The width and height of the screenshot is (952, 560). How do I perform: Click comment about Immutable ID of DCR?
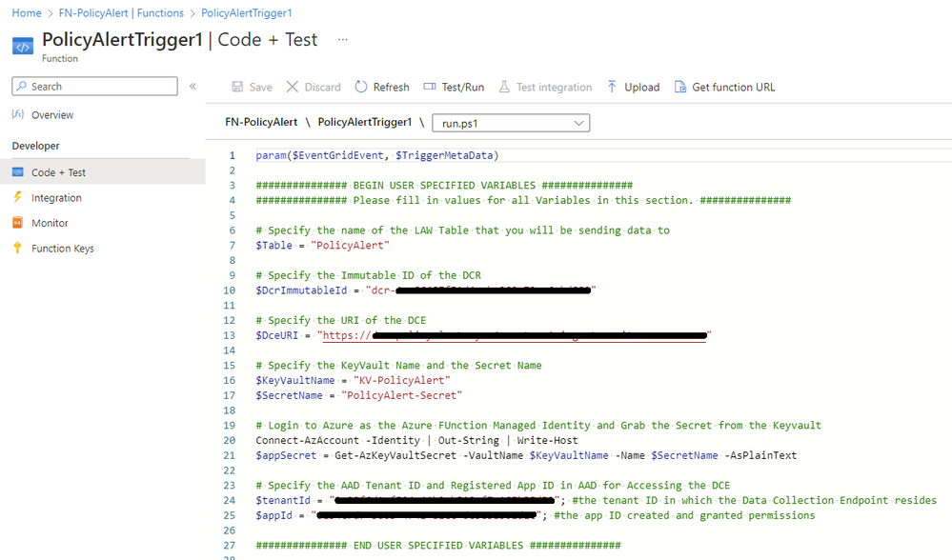[368, 275]
